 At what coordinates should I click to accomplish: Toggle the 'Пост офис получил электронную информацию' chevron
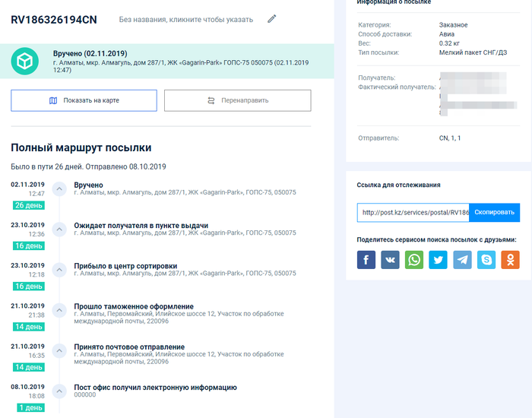[x=59, y=391]
